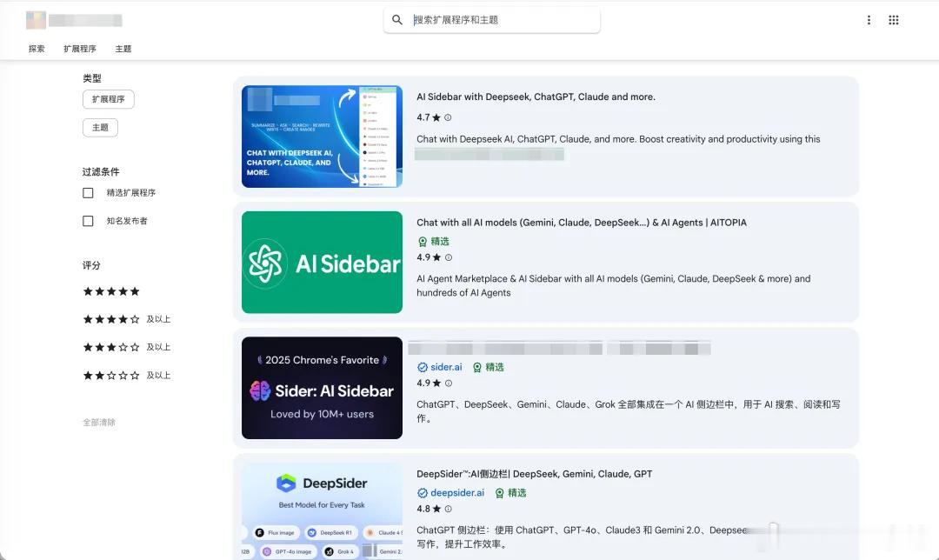Select the 扩展程序 type filter chip
The width and height of the screenshot is (939, 560).
[109, 99]
